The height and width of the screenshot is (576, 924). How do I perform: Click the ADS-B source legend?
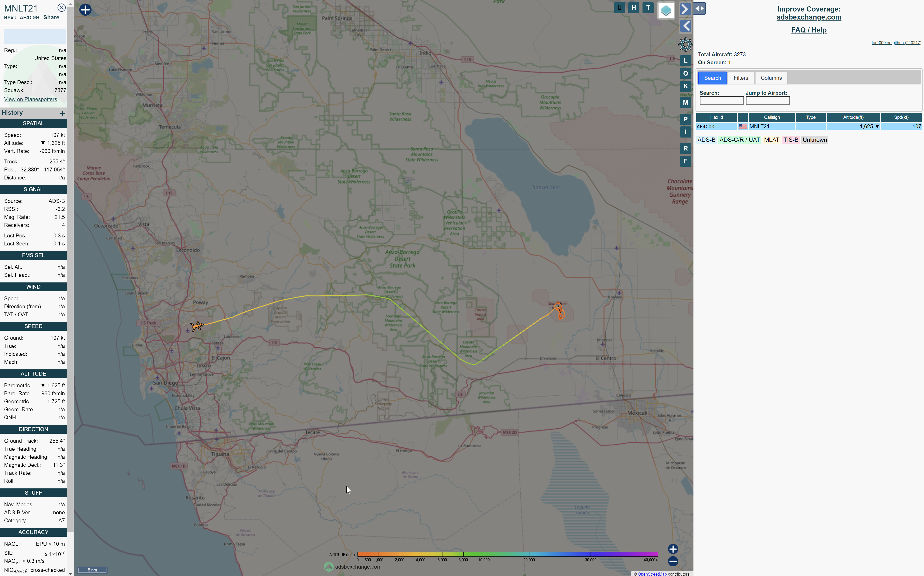[706, 140]
